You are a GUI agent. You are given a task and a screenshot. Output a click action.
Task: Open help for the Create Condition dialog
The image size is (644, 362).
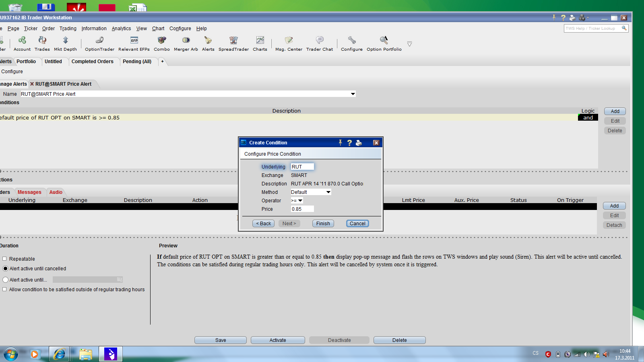click(349, 143)
